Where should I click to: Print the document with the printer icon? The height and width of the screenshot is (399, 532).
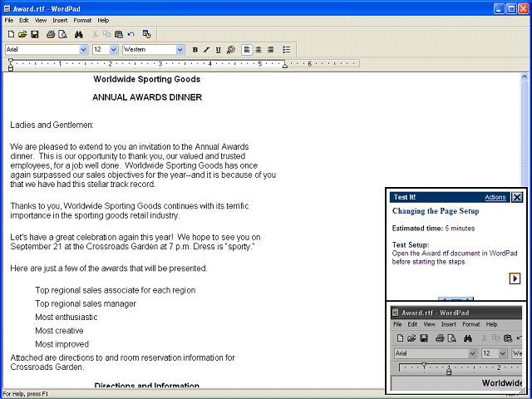click(x=51, y=34)
